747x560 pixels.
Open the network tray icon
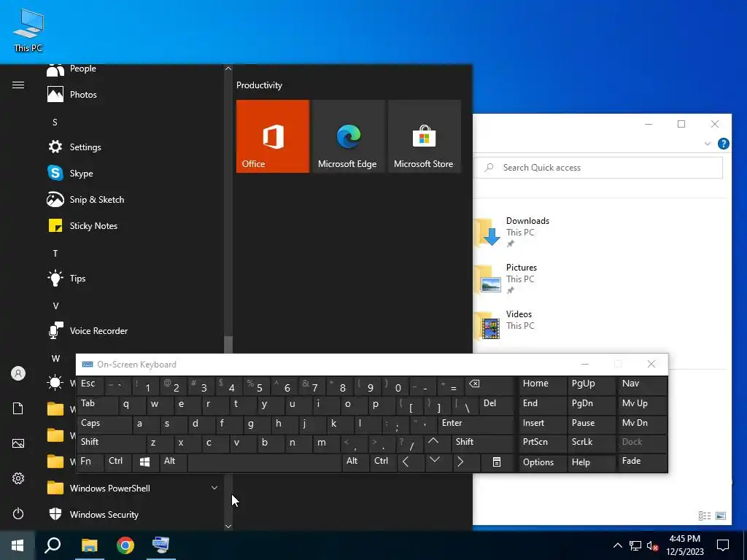click(635, 545)
